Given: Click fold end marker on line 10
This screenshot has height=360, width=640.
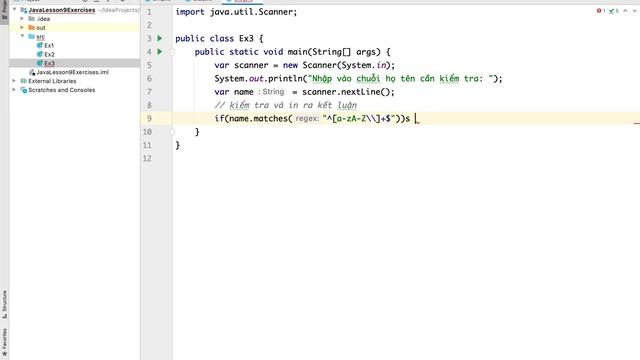Looking at the screenshot, I should (172, 132).
